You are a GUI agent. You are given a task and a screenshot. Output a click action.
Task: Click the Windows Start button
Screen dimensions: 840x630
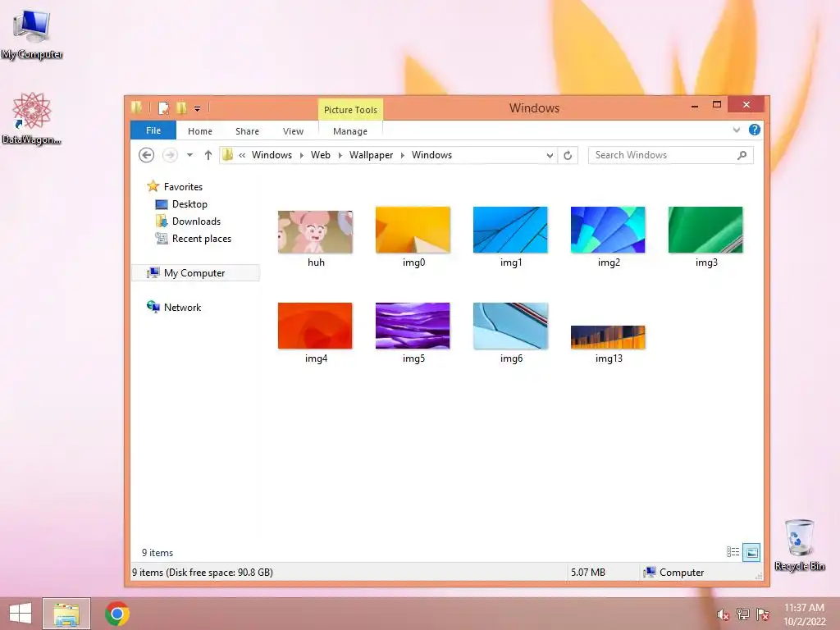coord(21,614)
